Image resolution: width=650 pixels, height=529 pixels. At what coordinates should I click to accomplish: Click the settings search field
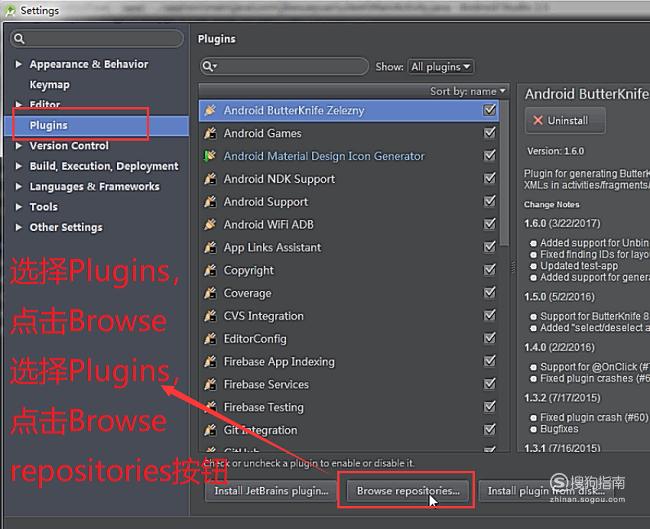pyautogui.click(x=97, y=39)
